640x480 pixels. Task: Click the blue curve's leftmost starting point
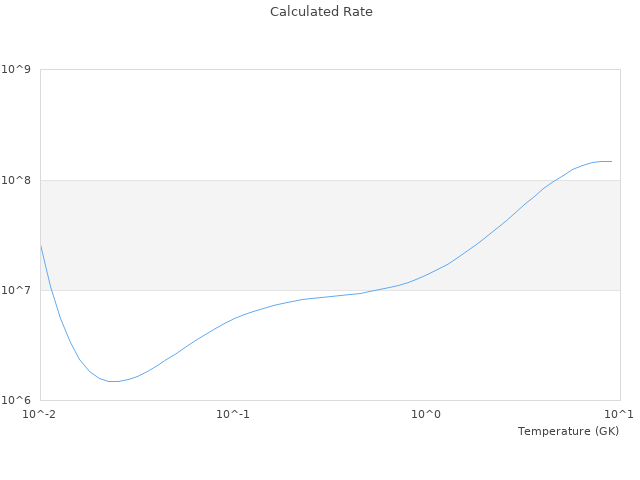click(41, 246)
